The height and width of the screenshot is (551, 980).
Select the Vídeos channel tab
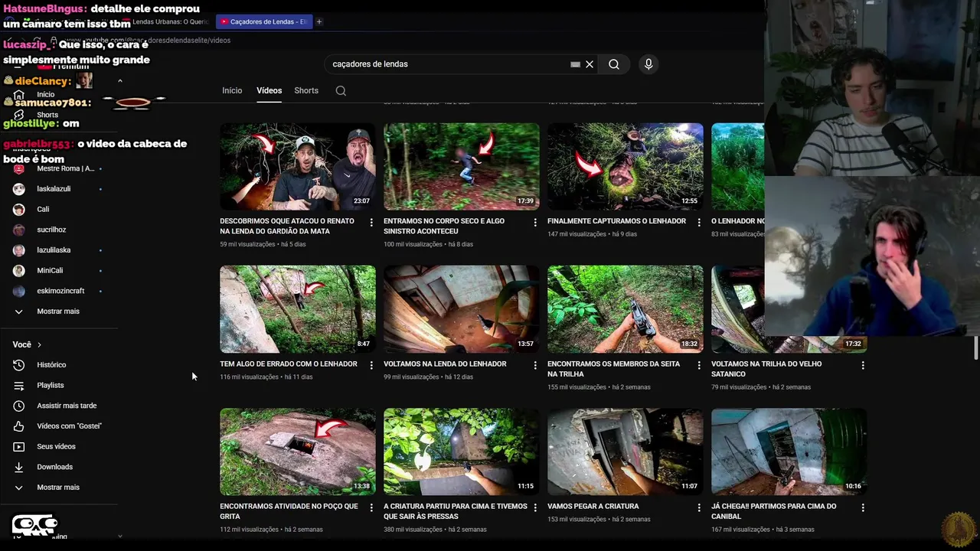(269, 90)
